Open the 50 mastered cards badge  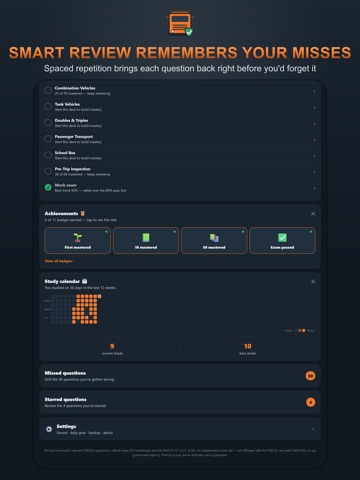(214, 240)
